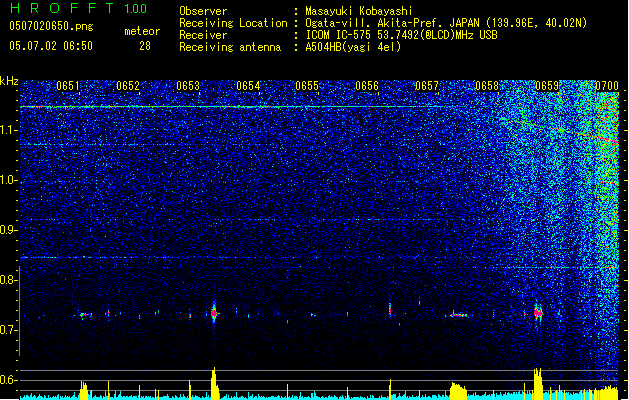Click the Observer label
The width and height of the screenshot is (629, 400).
tap(203, 11)
